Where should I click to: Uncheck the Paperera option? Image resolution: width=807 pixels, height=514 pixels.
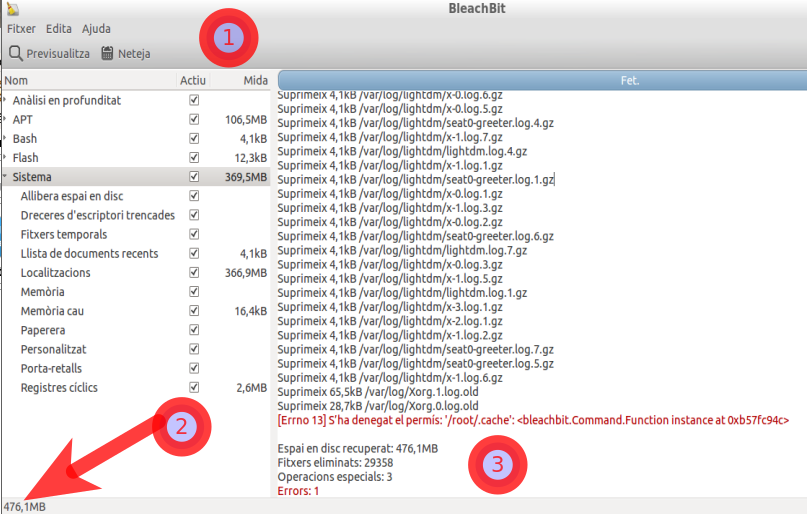pos(194,330)
